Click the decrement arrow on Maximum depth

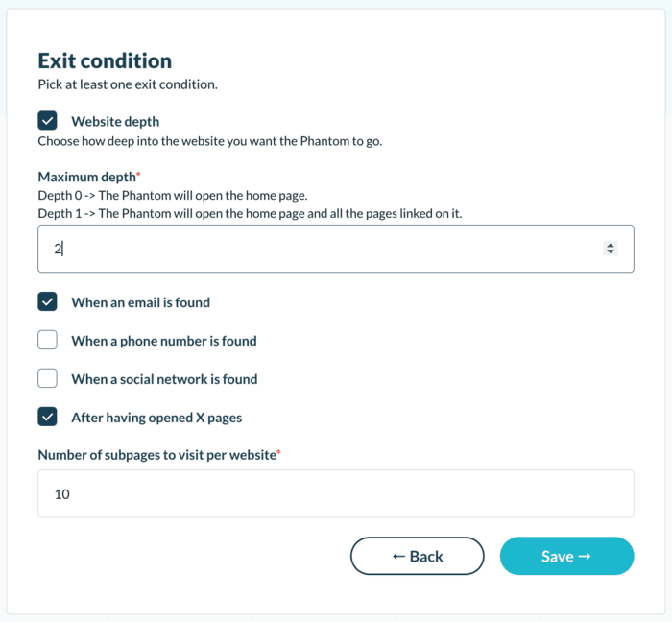(x=610, y=252)
